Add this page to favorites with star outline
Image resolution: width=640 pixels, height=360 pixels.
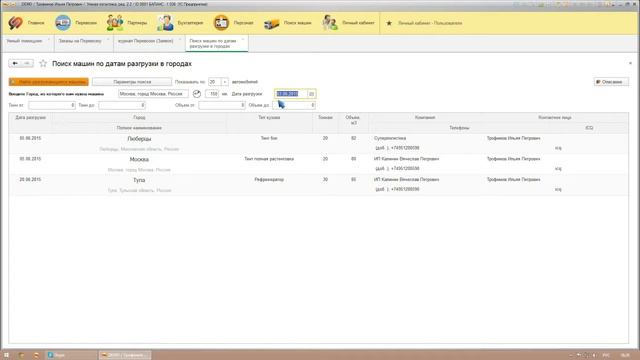pyautogui.click(x=43, y=64)
